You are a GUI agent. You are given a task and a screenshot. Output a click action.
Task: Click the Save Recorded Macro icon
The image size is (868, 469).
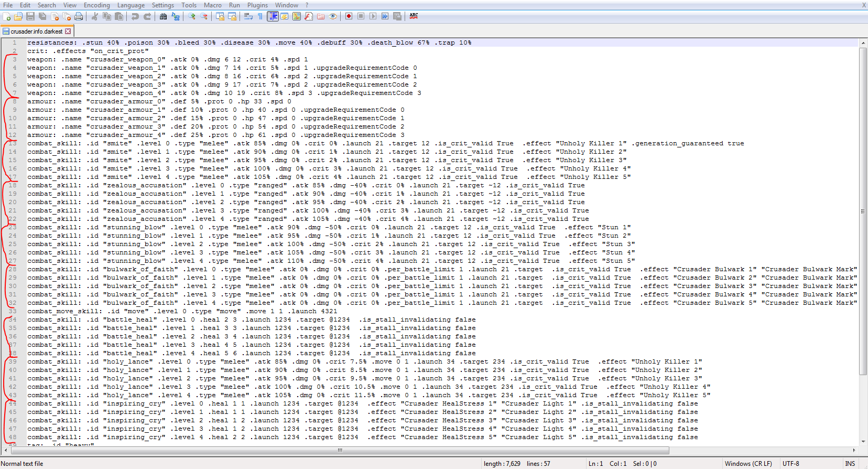397,16
